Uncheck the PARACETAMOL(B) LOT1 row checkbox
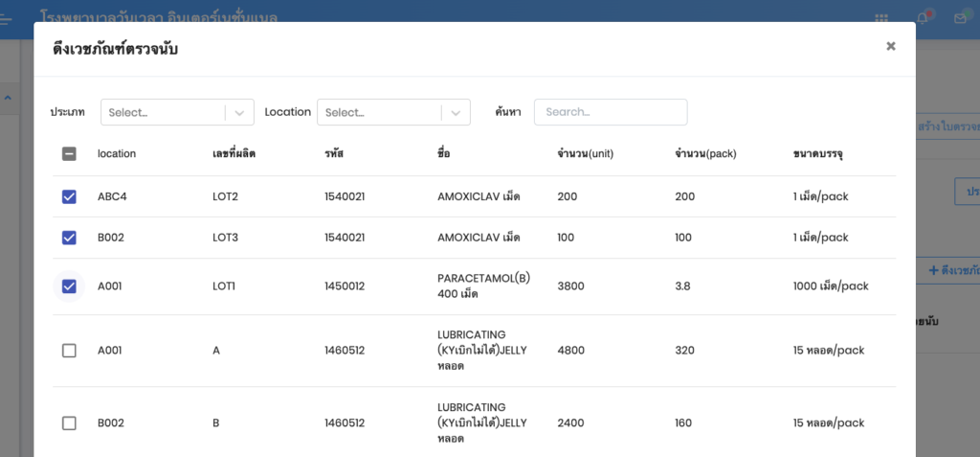The height and width of the screenshot is (457, 980). coord(69,286)
